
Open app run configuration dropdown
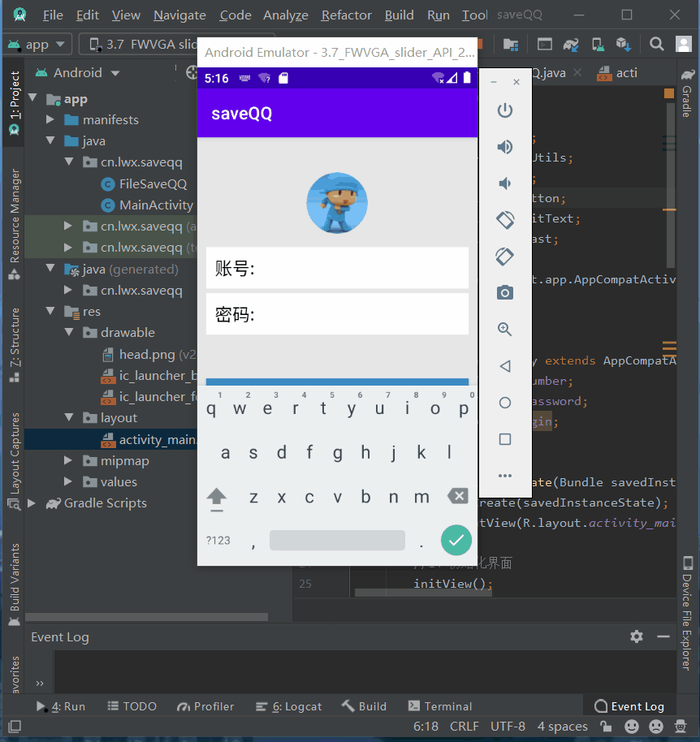tap(37, 45)
